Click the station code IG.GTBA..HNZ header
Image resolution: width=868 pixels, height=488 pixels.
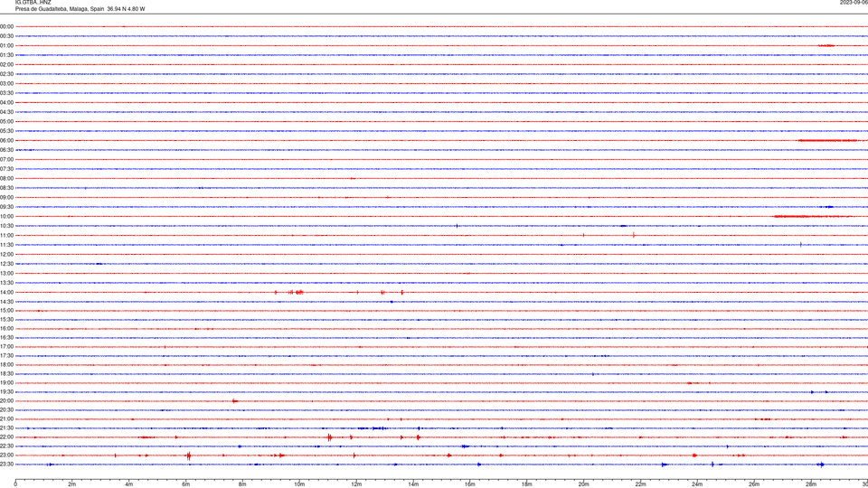click(x=33, y=3)
